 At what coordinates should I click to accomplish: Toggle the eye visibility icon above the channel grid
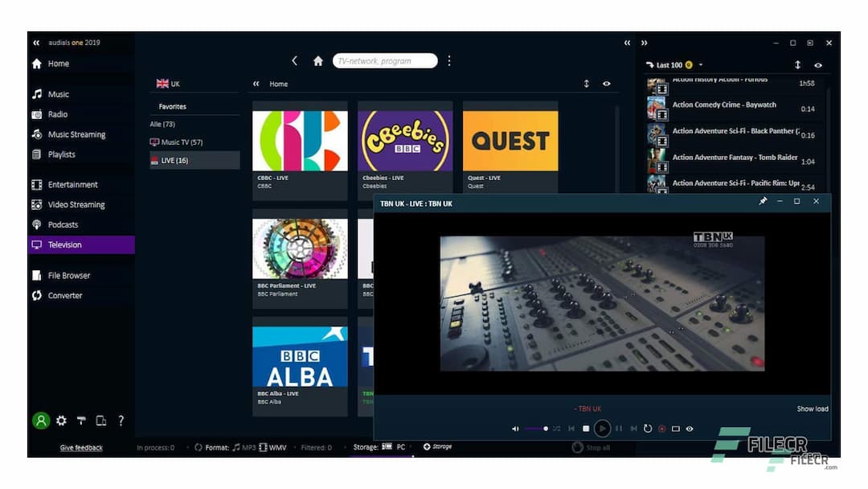point(606,84)
